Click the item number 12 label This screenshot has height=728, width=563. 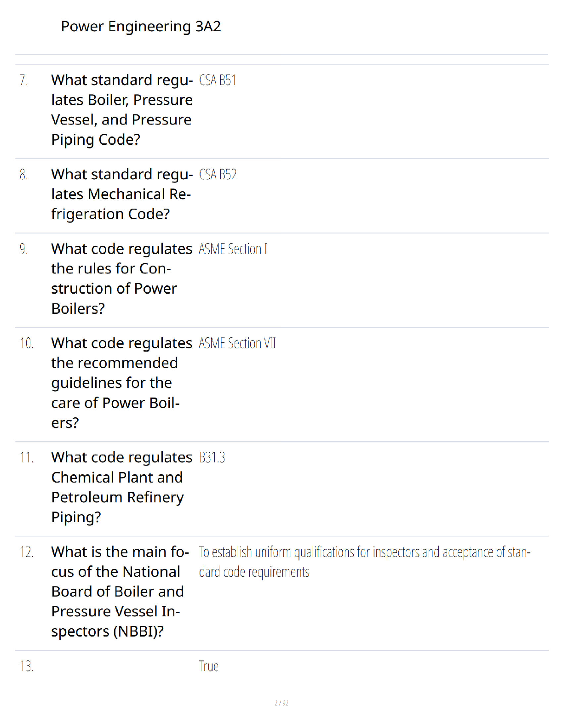click(x=27, y=552)
